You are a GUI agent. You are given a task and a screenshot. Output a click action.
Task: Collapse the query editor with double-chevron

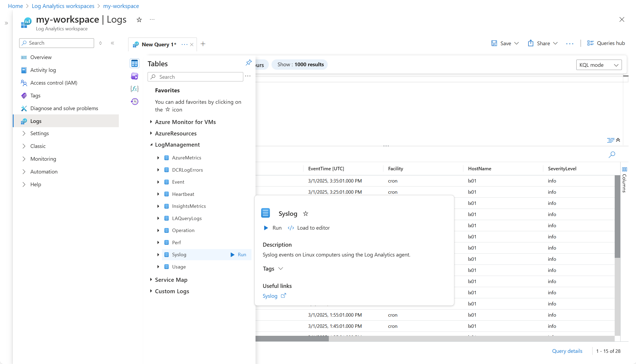click(618, 140)
